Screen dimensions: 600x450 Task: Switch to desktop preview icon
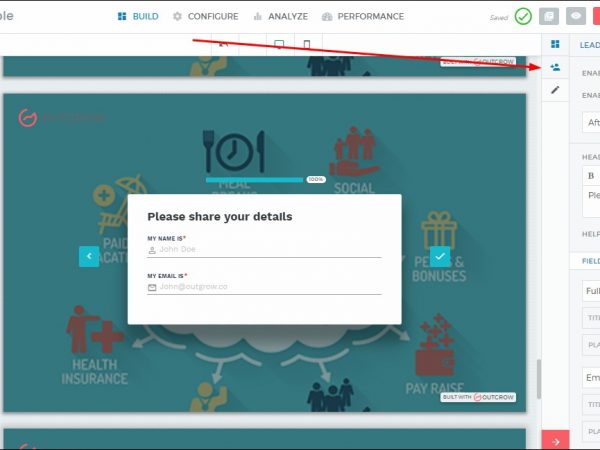(279, 44)
